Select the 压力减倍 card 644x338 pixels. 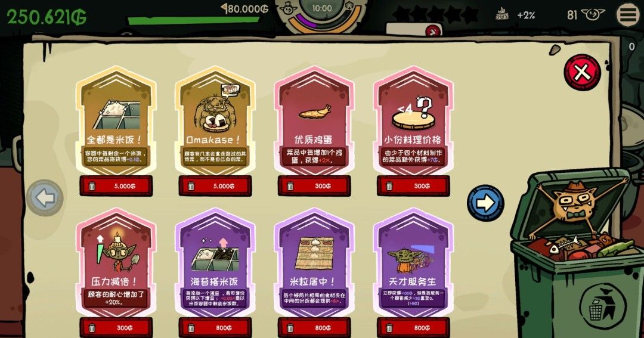tap(116, 263)
